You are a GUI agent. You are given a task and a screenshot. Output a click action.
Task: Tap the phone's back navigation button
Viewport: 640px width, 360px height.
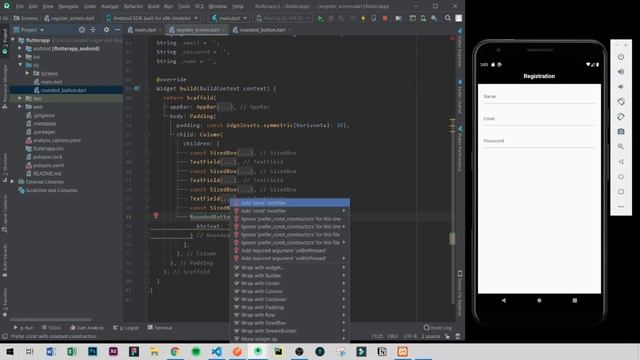(504, 300)
